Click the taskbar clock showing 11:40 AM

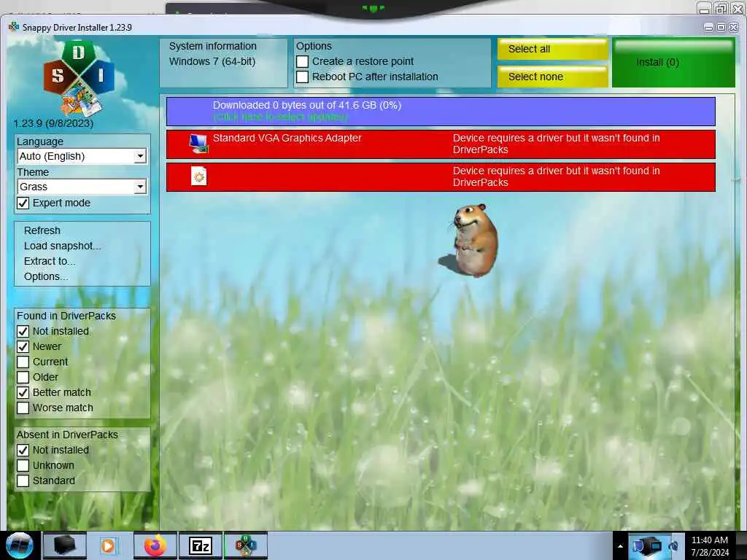coord(709,546)
